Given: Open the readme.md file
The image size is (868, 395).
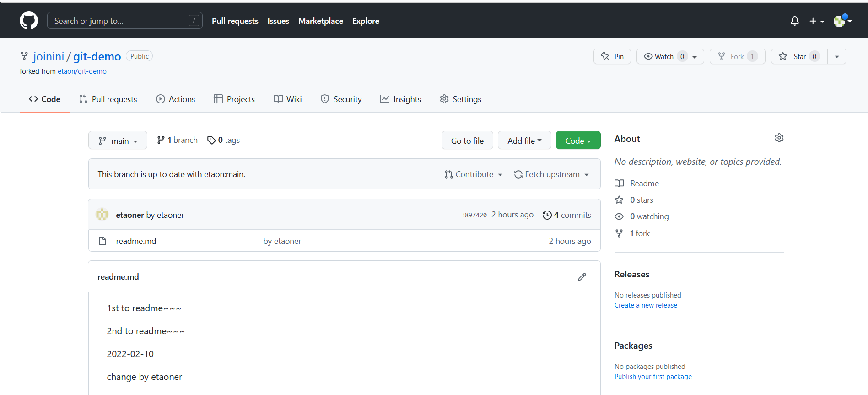Looking at the screenshot, I should tap(136, 241).
